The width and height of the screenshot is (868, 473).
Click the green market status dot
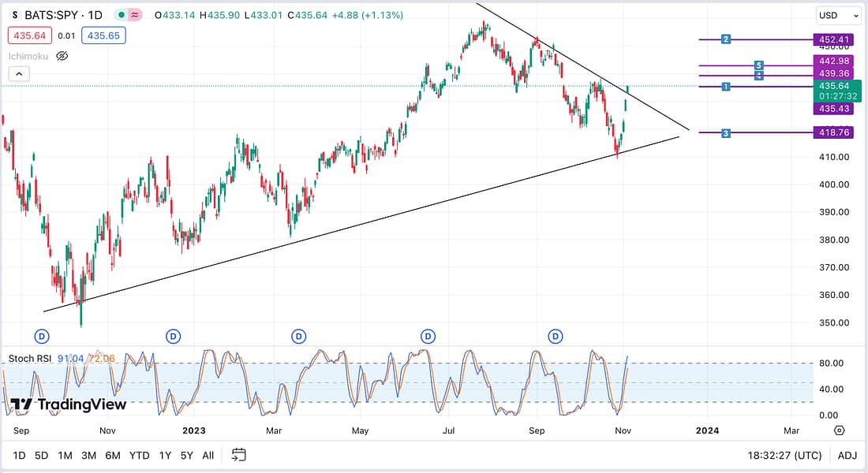[x=119, y=15]
